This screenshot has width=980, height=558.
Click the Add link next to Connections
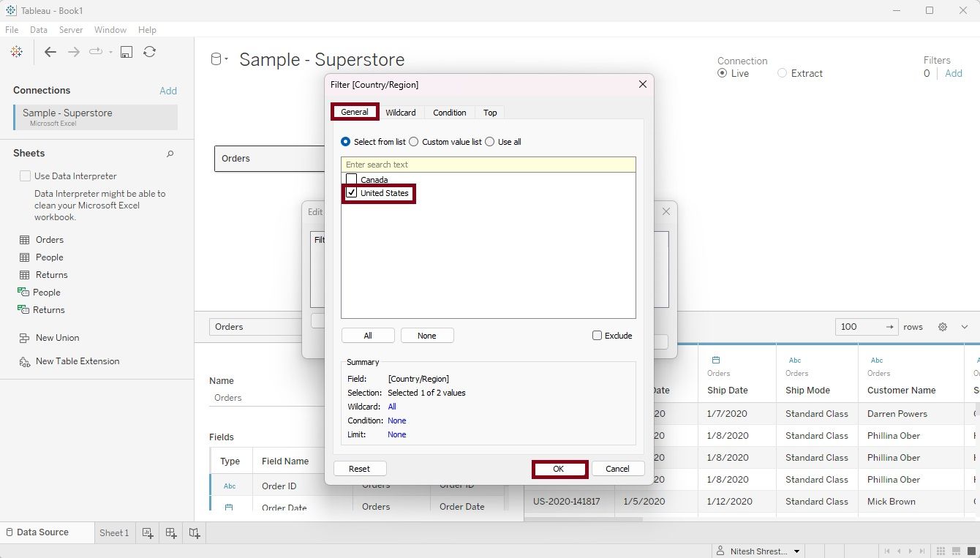[x=168, y=91]
